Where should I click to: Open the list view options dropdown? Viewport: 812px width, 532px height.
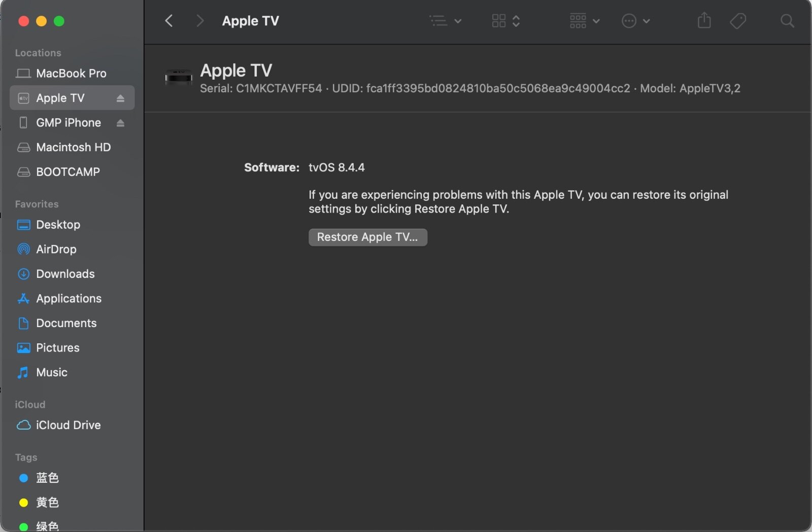coord(446,21)
